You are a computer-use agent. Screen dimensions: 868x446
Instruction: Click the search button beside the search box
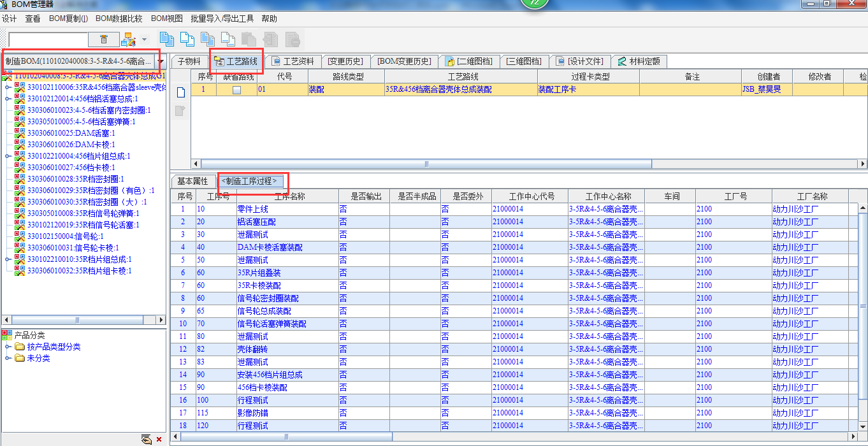(103, 40)
